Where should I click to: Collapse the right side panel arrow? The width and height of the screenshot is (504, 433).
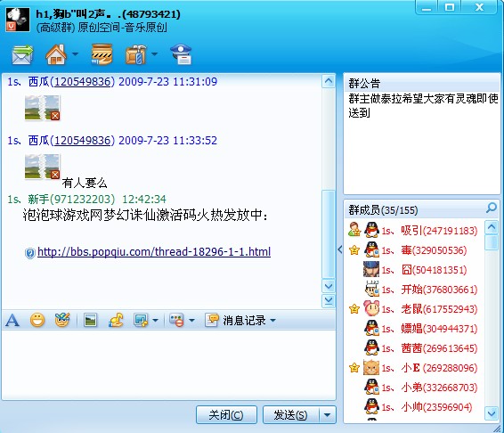340,249
